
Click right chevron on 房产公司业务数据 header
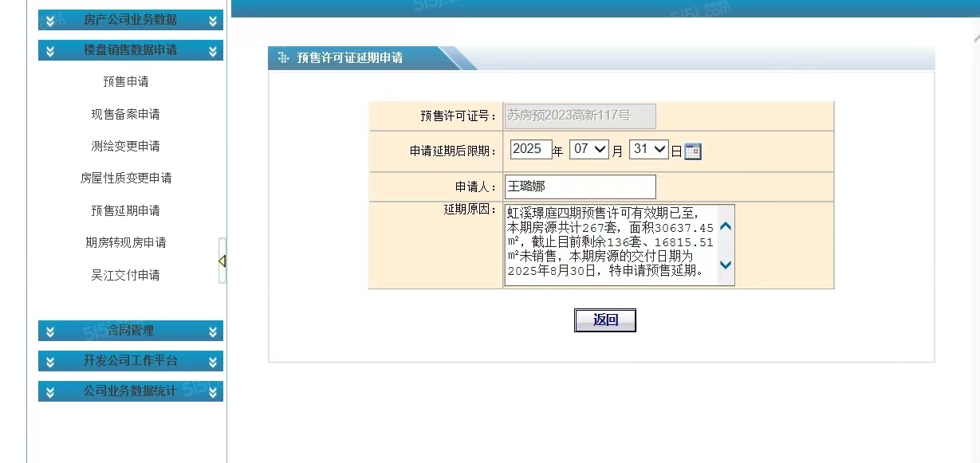coord(213,21)
